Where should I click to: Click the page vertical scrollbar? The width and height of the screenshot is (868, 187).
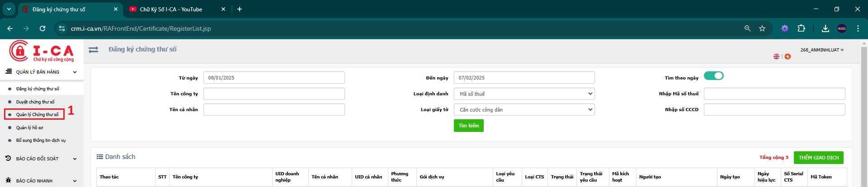pos(864,113)
